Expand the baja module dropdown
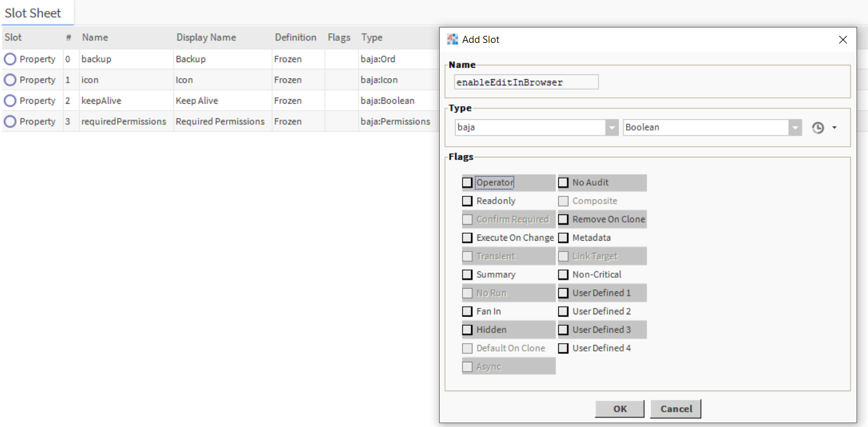The width and height of the screenshot is (868, 427). [x=611, y=127]
